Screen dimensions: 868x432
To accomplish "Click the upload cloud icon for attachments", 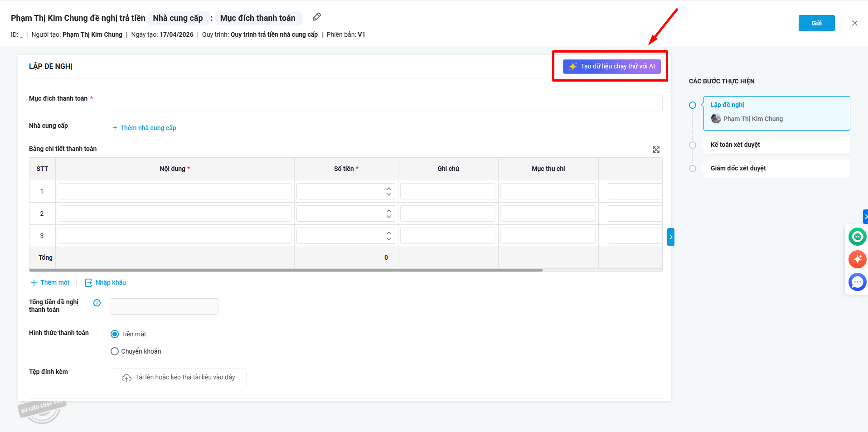I will coord(126,378).
